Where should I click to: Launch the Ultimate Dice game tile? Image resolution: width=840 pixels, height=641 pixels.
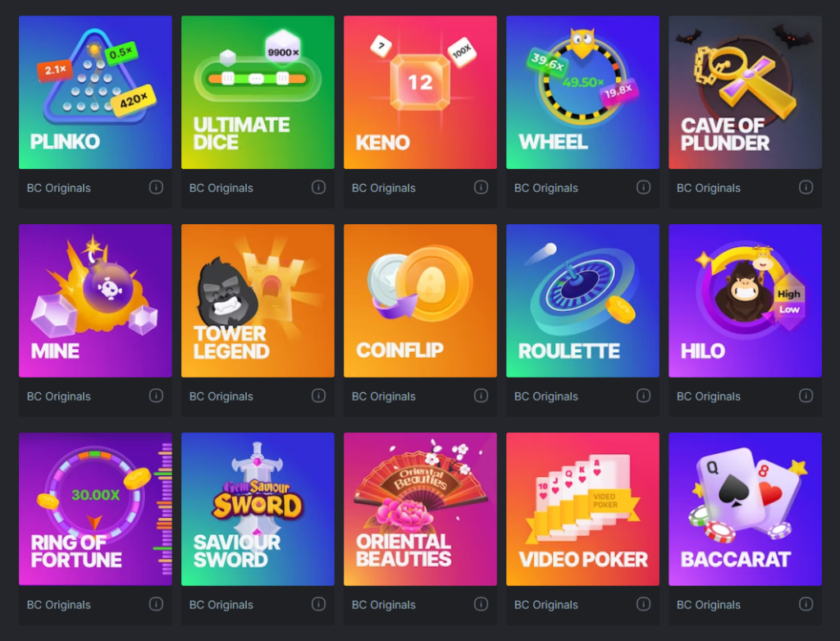(258, 92)
